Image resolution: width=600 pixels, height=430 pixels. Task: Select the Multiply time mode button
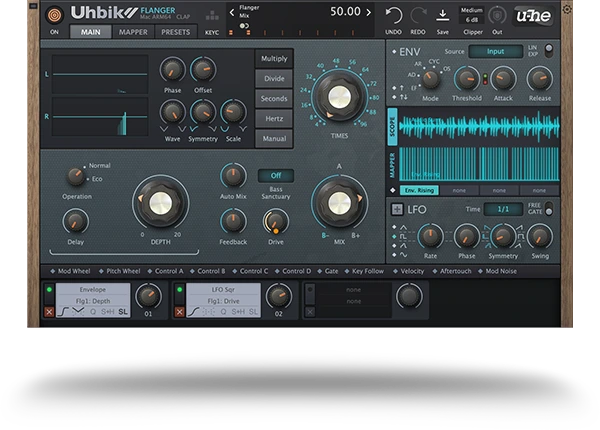click(x=273, y=59)
